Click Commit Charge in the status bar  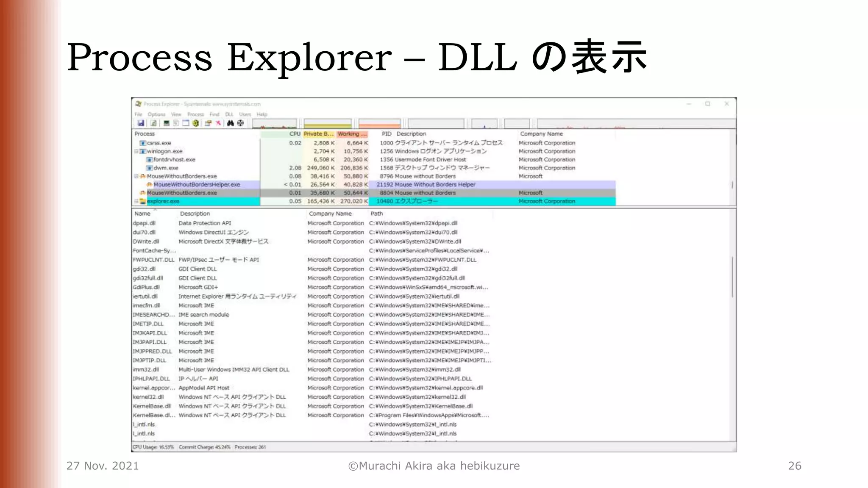[205, 447]
